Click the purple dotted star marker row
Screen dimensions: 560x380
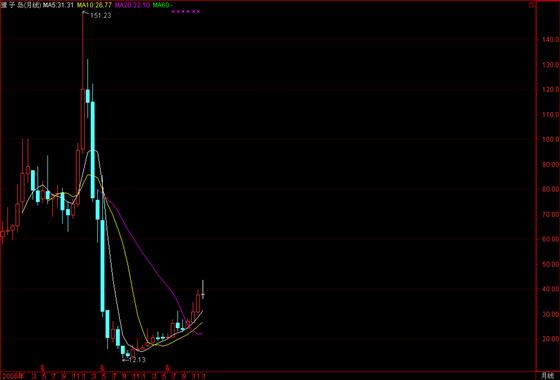(186, 11)
